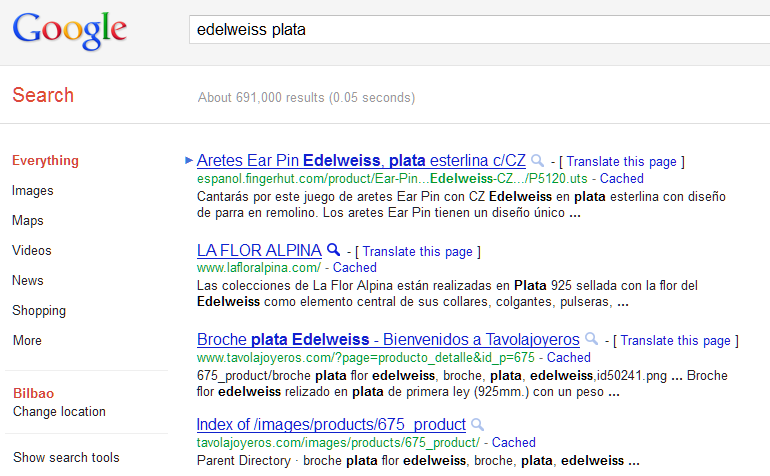Click the About 691,000 results text
Image resolution: width=770 pixels, height=476 pixels.
[x=306, y=98]
